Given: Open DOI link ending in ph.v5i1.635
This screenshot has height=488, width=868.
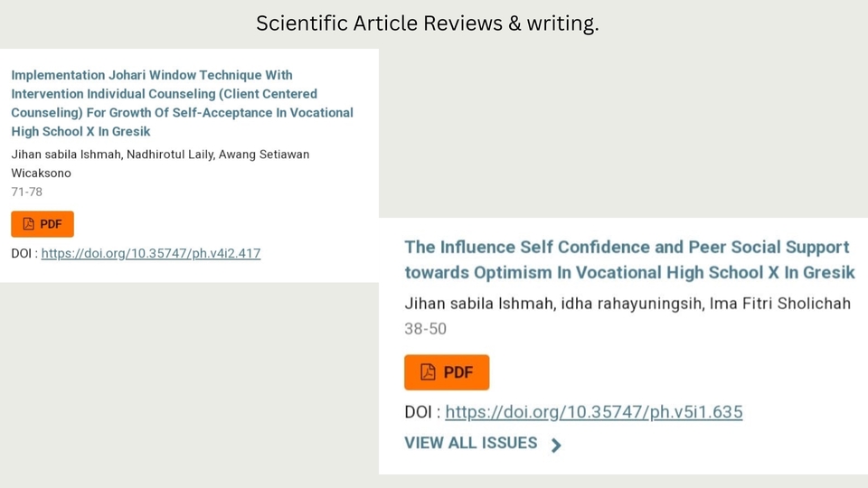Looking at the screenshot, I should click(x=594, y=412).
